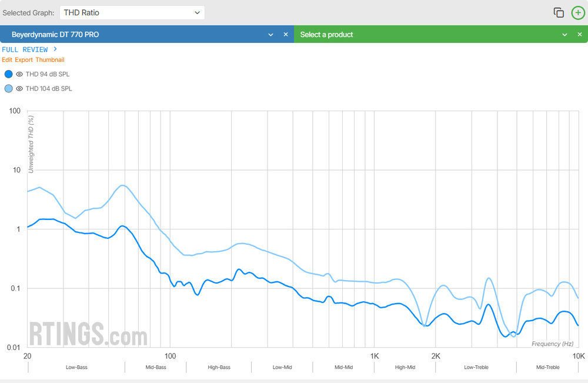The image size is (588, 383).
Task: Click the arrow beside FULL REVIEW
Action: coord(55,49)
